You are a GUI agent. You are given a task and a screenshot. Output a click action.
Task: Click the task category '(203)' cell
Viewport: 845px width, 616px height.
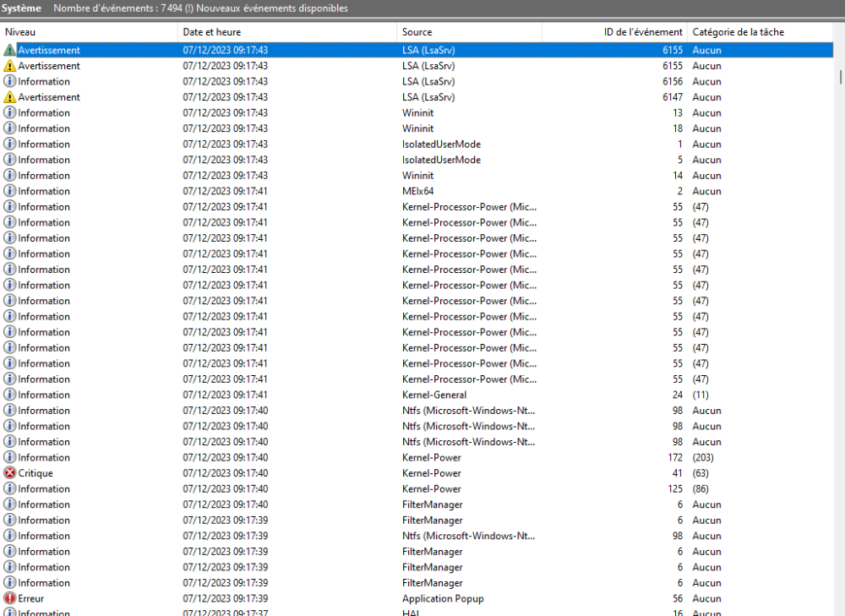coord(703,457)
